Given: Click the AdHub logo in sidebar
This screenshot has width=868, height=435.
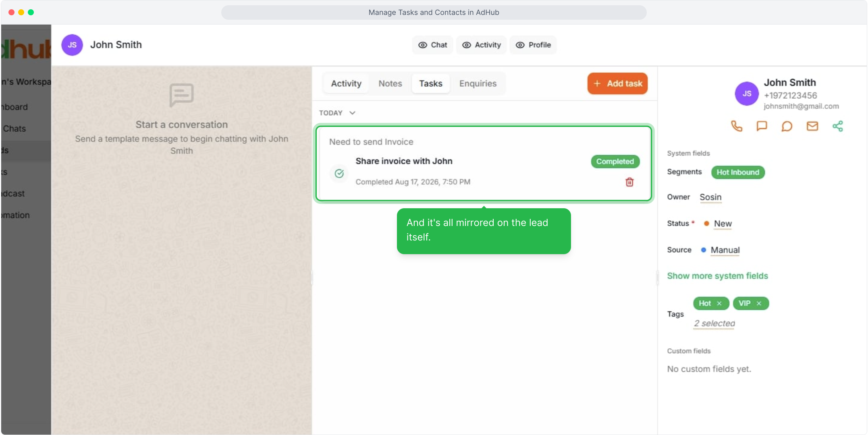Looking at the screenshot, I should [x=26, y=49].
